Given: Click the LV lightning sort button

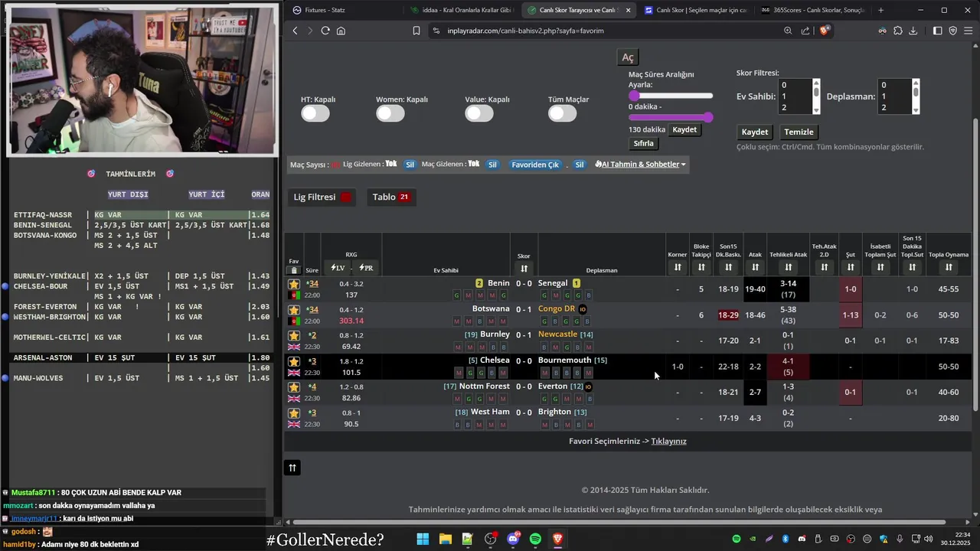Looking at the screenshot, I should point(338,267).
